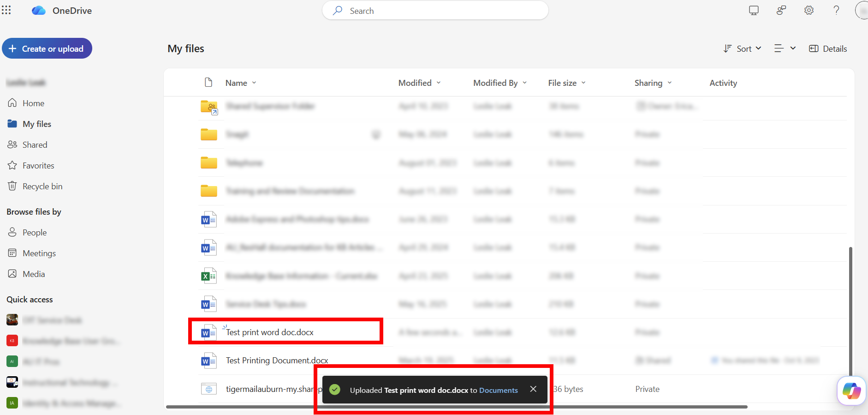Image resolution: width=868 pixels, height=415 pixels.
Task: Click the people sharing icon in top bar
Action: coord(781,10)
